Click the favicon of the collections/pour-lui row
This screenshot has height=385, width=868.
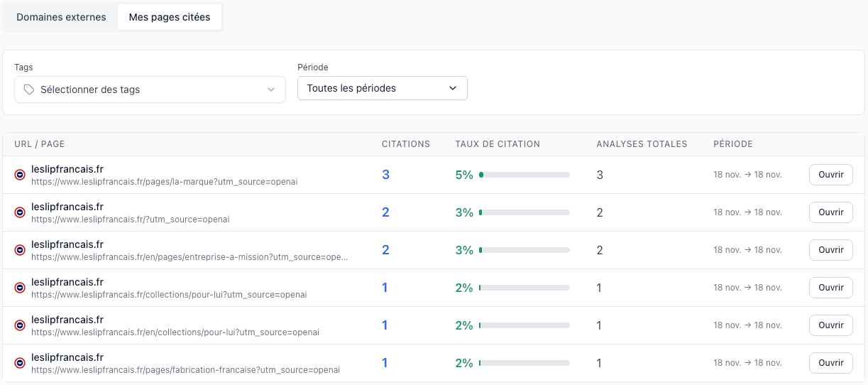click(x=20, y=288)
